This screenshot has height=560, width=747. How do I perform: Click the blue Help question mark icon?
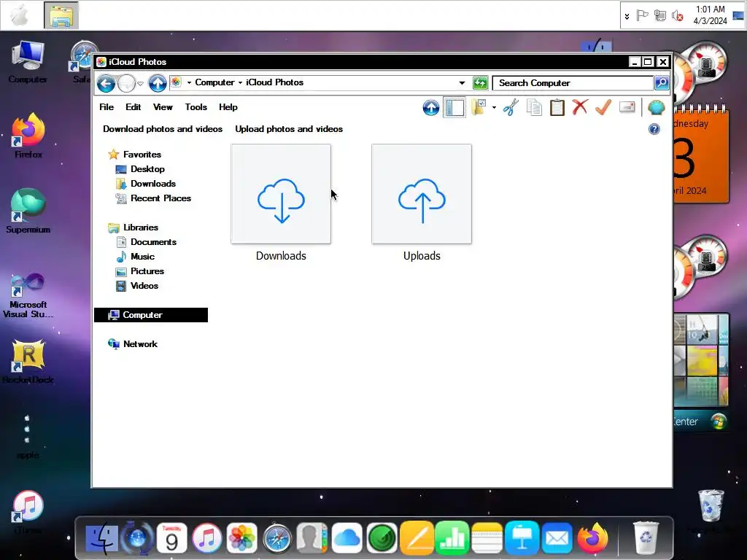coord(654,129)
